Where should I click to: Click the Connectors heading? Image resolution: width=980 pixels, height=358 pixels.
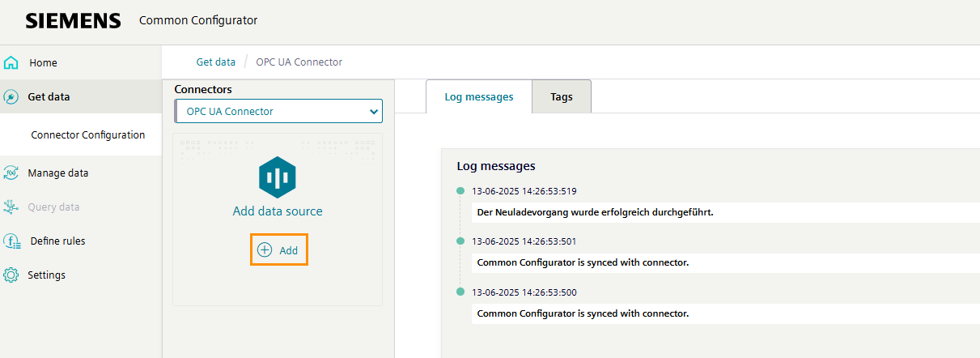[x=203, y=89]
